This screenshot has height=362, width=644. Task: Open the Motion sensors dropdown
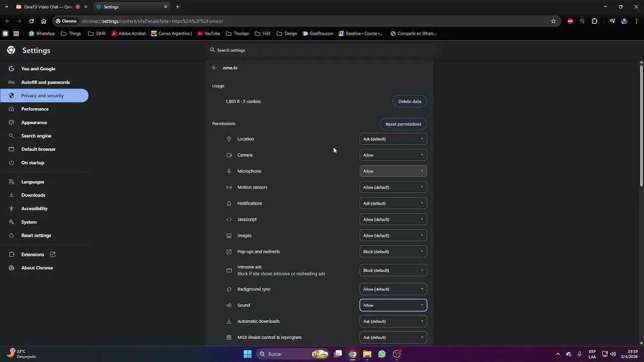tap(393, 187)
